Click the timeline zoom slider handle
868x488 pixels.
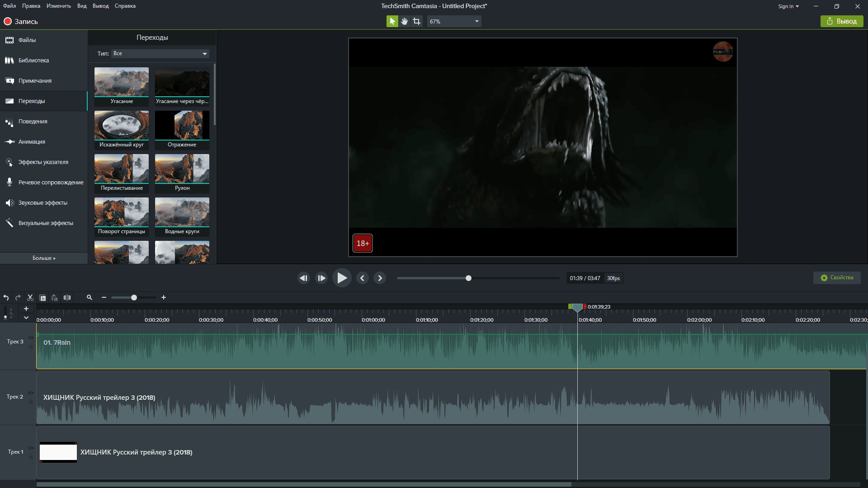(x=134, y=297)
